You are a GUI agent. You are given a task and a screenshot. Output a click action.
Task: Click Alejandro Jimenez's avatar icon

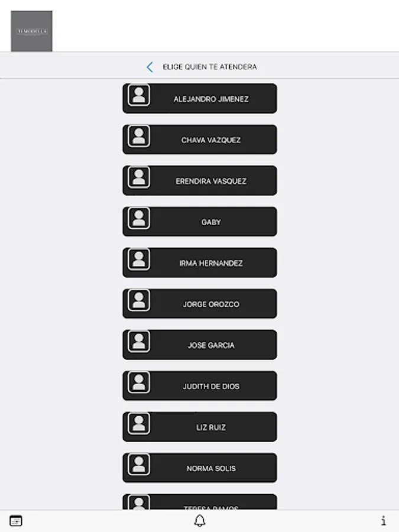(x=139, y=95)
